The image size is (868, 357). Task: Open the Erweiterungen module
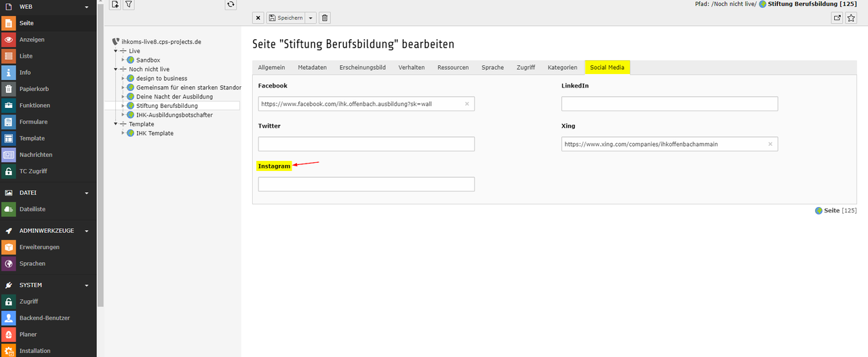coord(39,247)
